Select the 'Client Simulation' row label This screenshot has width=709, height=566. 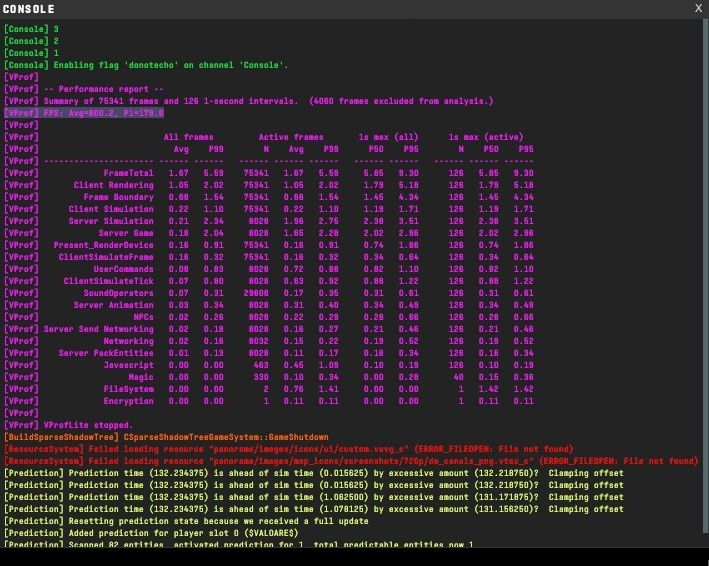click(x=111, y=209)
